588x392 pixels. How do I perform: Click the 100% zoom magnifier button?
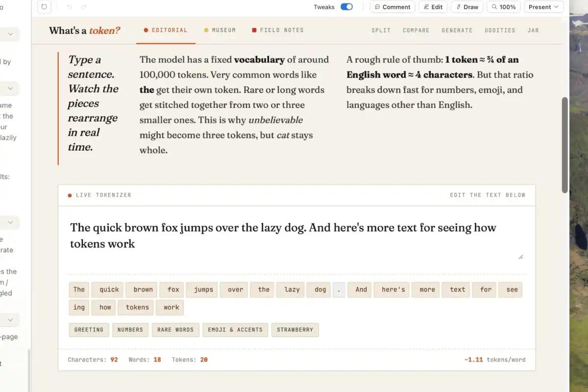click(503, 7)
